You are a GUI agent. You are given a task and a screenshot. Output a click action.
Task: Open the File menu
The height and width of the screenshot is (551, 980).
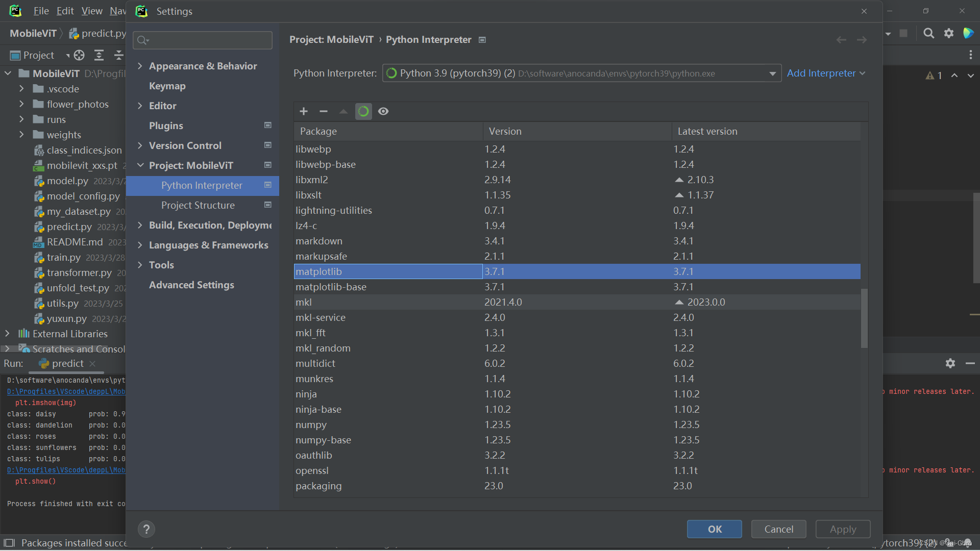(x=41, y=11)
